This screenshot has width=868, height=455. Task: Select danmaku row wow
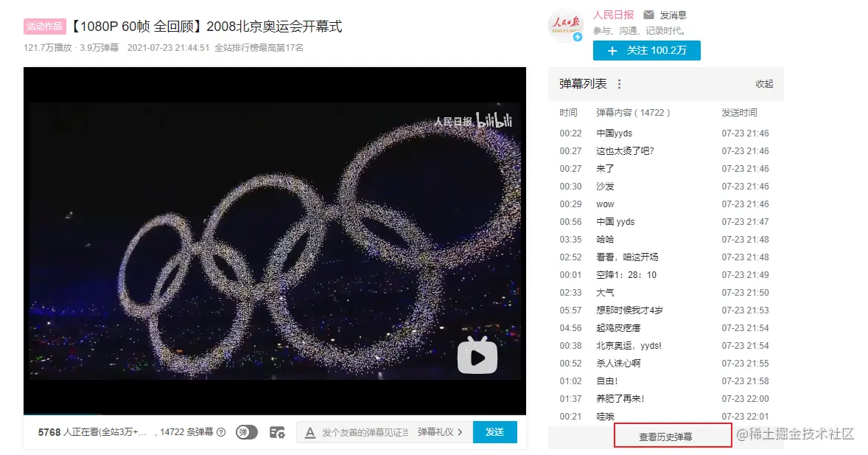[x=666, y=204]
